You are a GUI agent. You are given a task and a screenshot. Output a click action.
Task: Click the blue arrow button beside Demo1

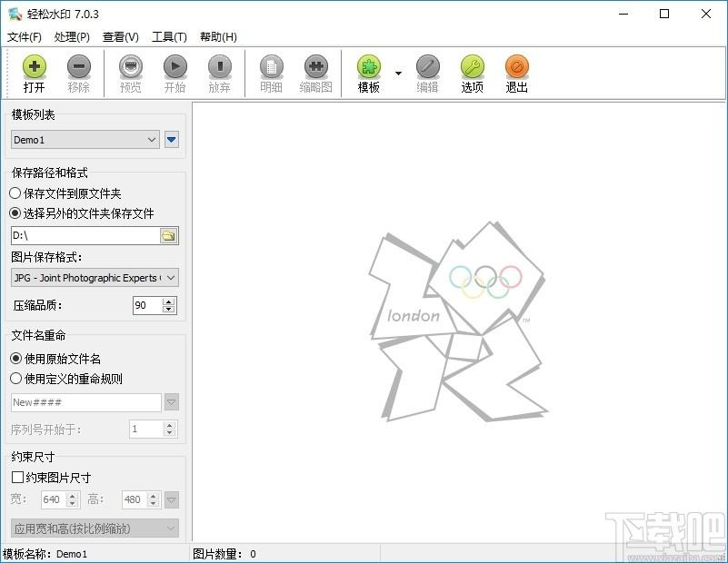coord(172,140)
